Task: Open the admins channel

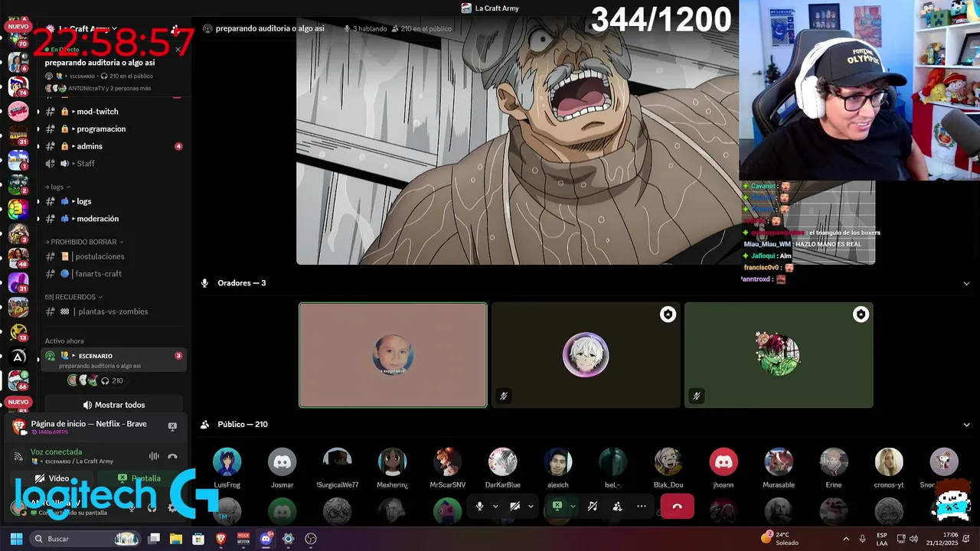Action: [113, 146]
